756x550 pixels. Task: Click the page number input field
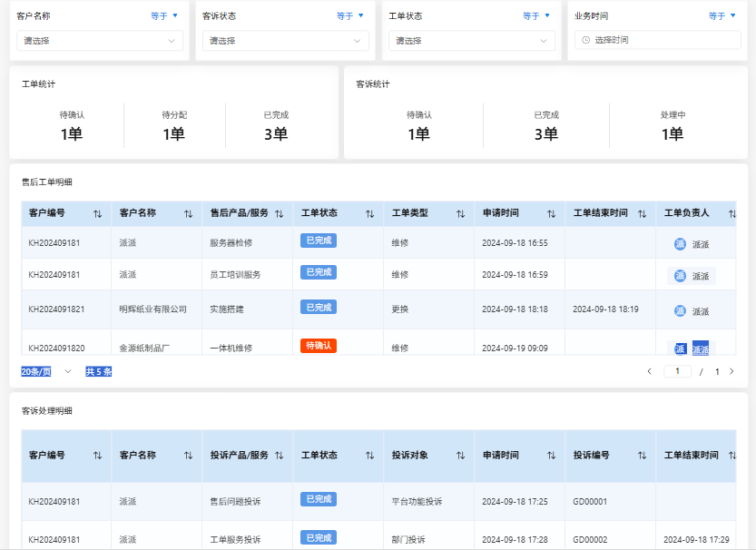[677, 371]
